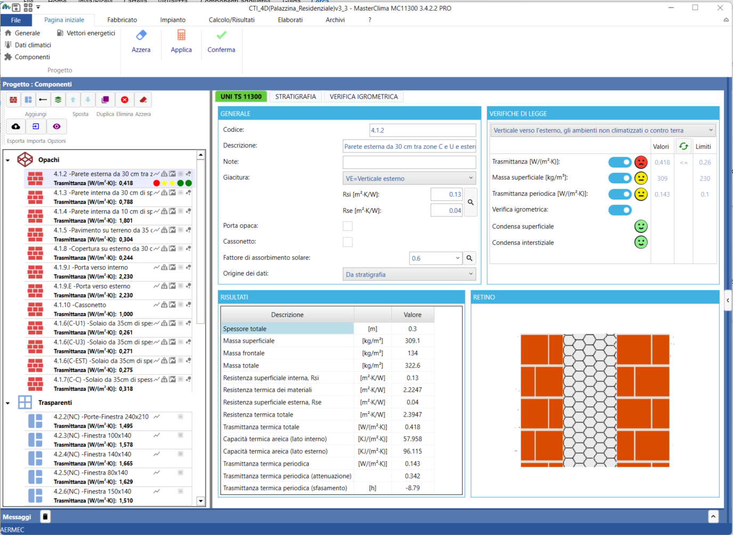Add a transparent window component

click(x=28, y=100)
